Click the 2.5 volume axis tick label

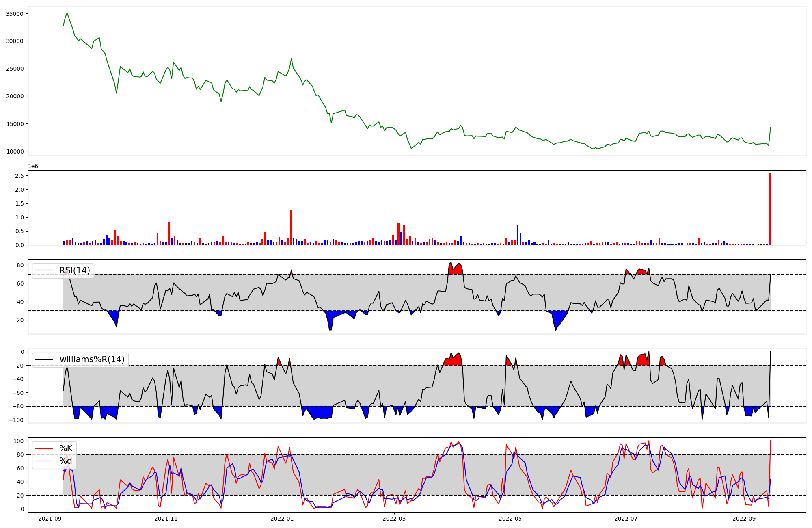click(x=19, y=176)
